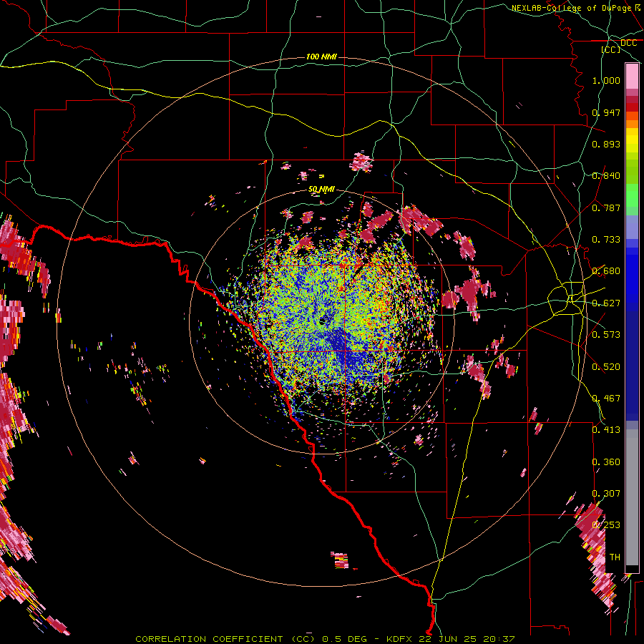
Task: Click the 0.520 scale value
Action: pyautogui.click(x=606, y=367)
